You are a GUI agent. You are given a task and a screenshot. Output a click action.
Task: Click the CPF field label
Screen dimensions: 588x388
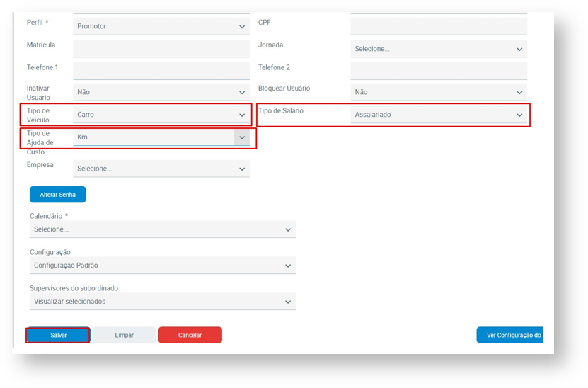pos(265,23)
